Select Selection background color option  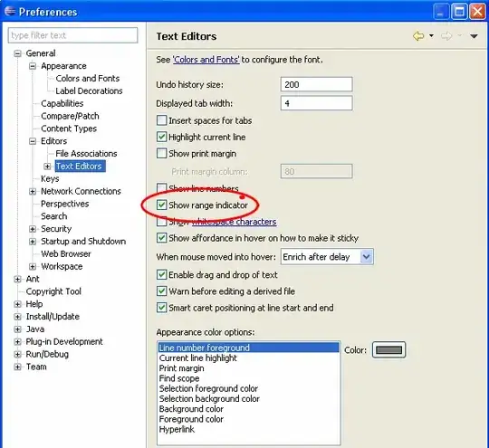tap(248, 398)
